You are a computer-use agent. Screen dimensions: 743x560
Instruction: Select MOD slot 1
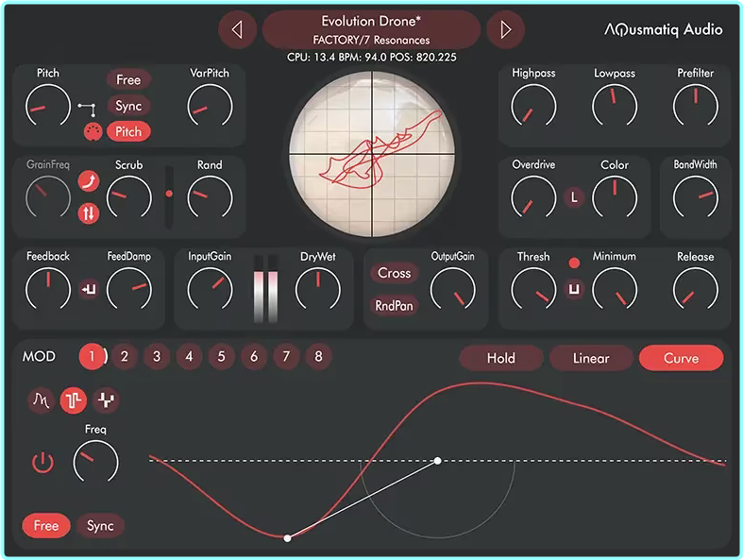pos(92,356)
